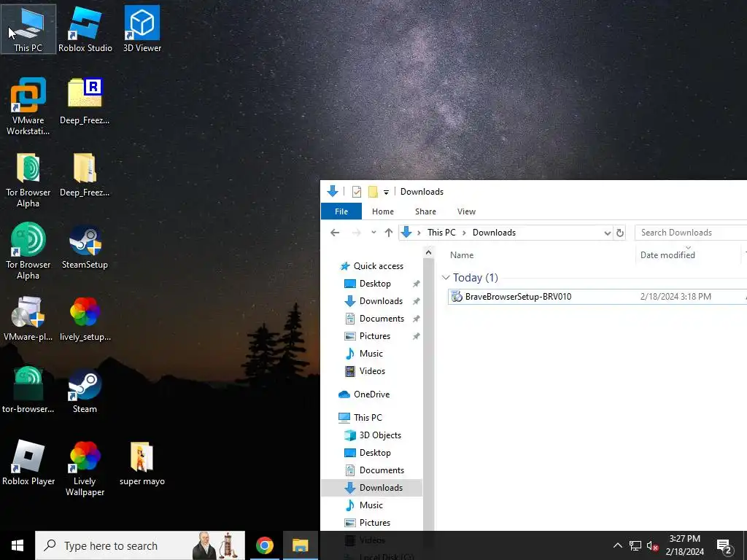The image size is (747, 560).
Task: Click New folder icon in quick access toolbar
Action: coord(373,192)
